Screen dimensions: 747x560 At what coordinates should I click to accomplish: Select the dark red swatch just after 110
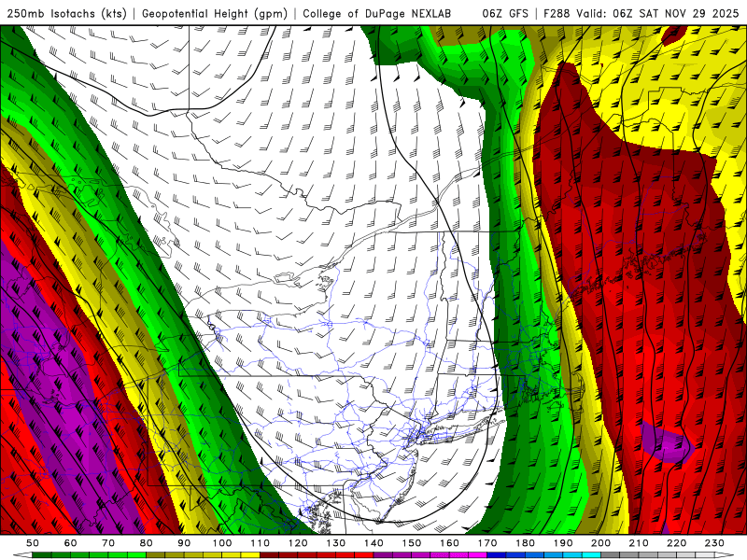tap(269, 554)
